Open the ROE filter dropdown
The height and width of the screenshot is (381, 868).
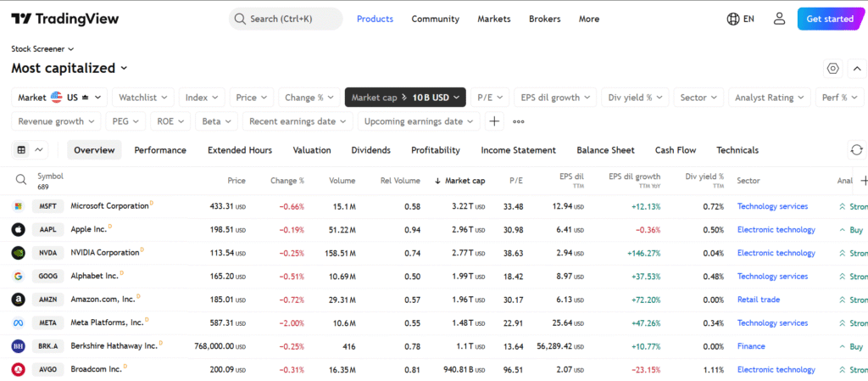coord(170,121)
